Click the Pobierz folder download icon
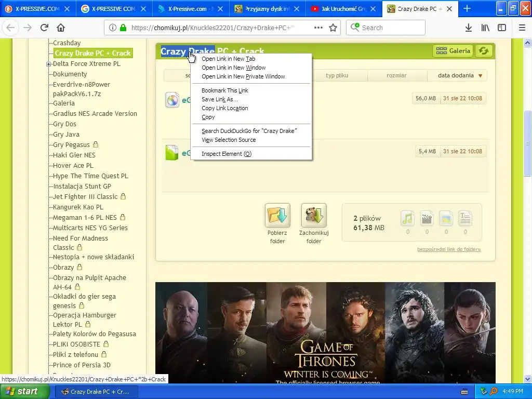 pos(277,216)
